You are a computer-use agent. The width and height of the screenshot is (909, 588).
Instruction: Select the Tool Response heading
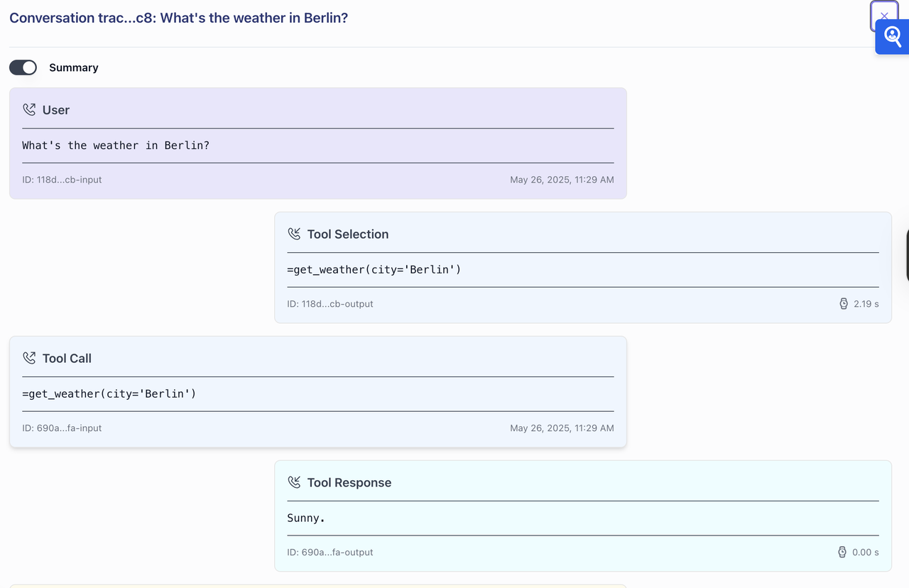point(349,483)
